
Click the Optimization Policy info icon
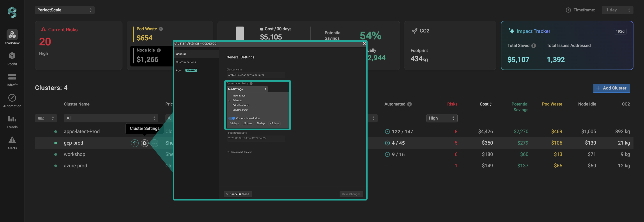click(251, 84)
